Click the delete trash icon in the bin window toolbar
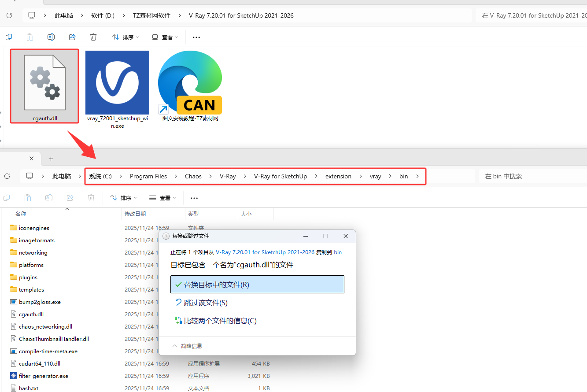587x392 pixels. (x=91, y=198)
